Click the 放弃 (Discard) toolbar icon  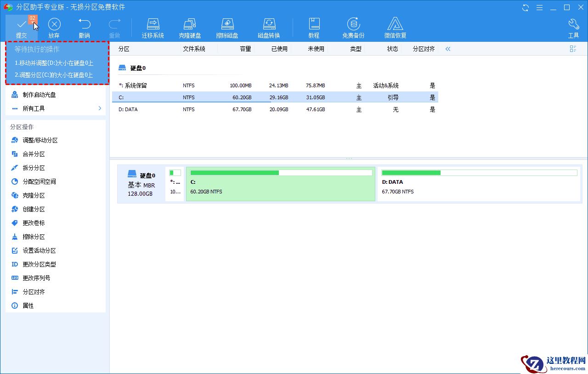click(54, 25)
